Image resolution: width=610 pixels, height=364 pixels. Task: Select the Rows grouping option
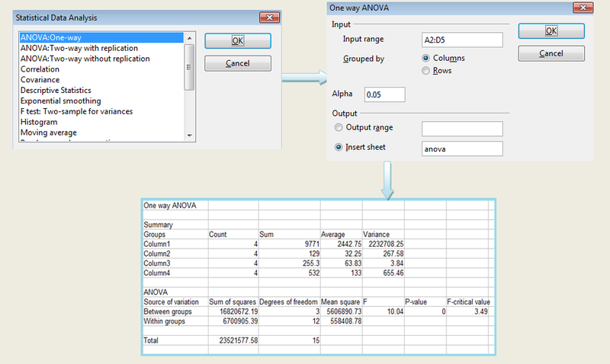[x=425, y=71]
